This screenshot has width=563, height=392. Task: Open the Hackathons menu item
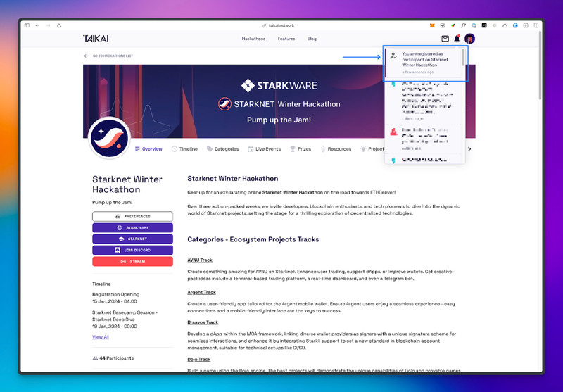click(253, 39)
